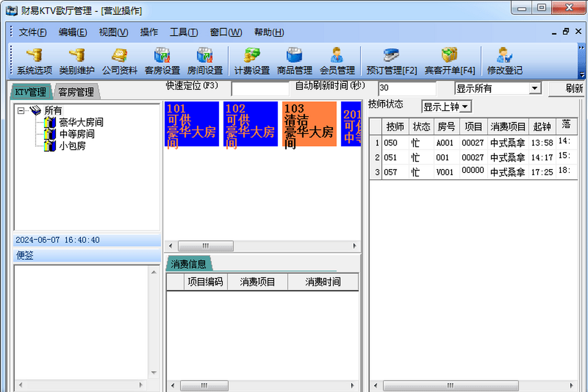Open 房间设置 toolbar icon
This screenshot has height=392, width=588.
coord(205,61)
